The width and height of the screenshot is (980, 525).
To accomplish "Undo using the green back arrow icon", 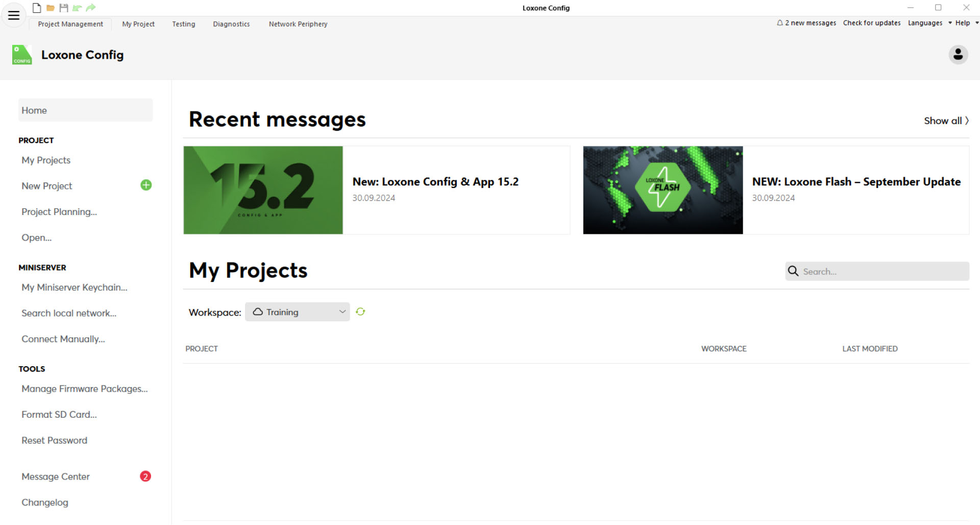I will point(77,8).
